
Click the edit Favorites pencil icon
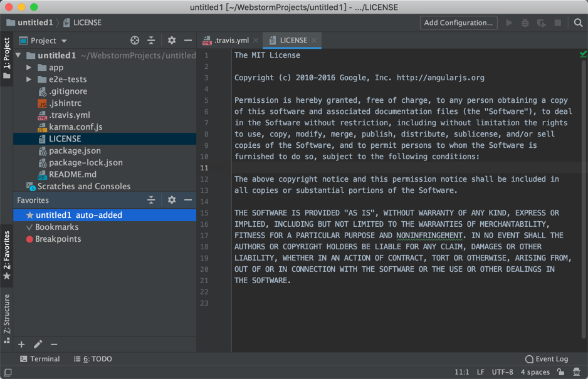(x=38, y=344)
